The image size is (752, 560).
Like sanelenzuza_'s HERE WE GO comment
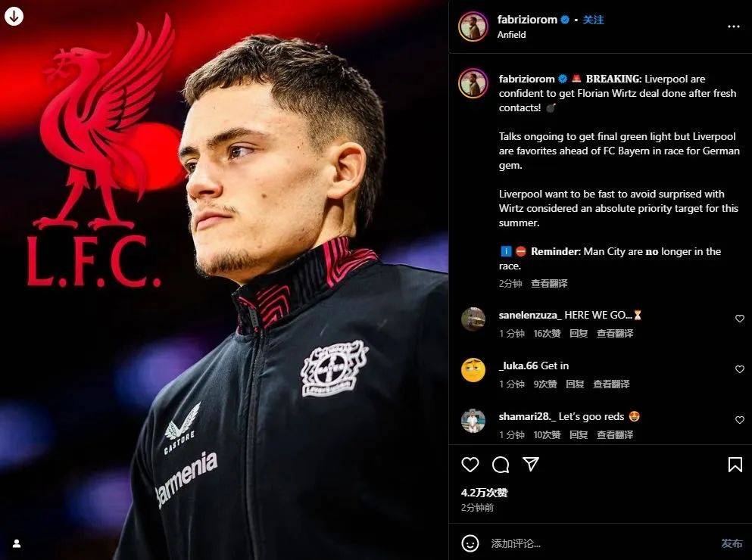click(x=740, y=319)
